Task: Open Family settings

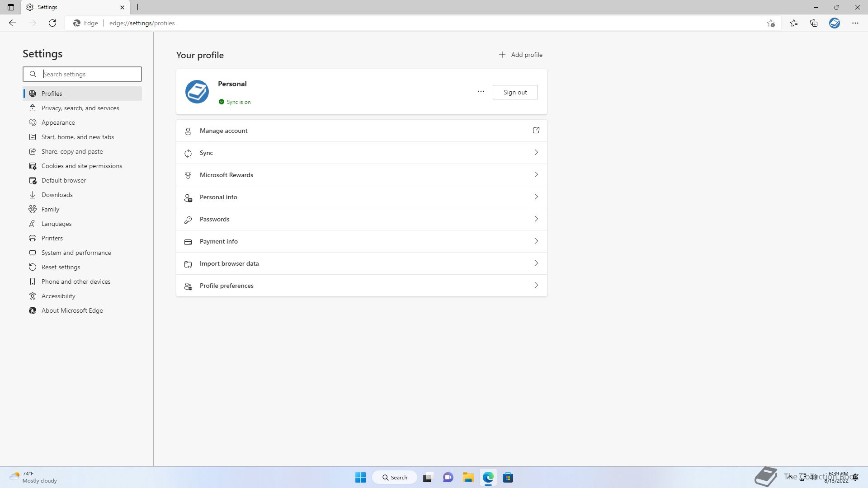Action: [82, 209]
